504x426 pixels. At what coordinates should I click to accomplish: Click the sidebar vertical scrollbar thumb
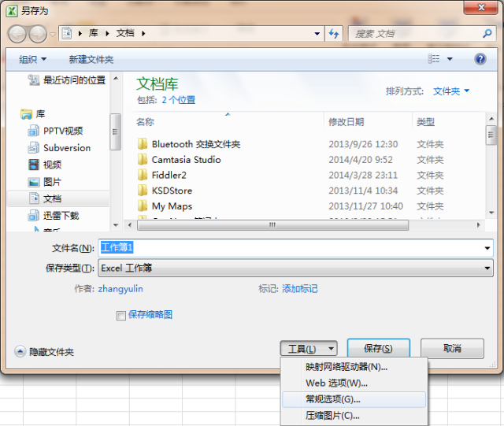115,132
